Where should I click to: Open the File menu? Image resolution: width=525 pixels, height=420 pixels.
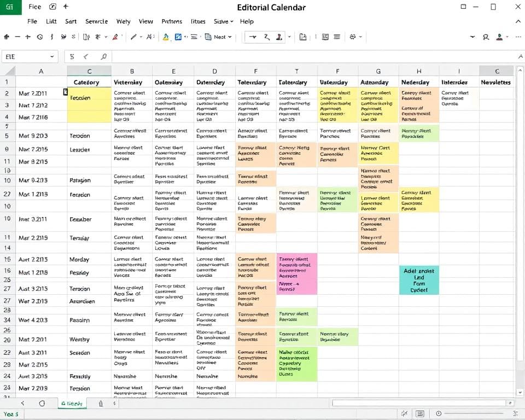click(32, 21)
